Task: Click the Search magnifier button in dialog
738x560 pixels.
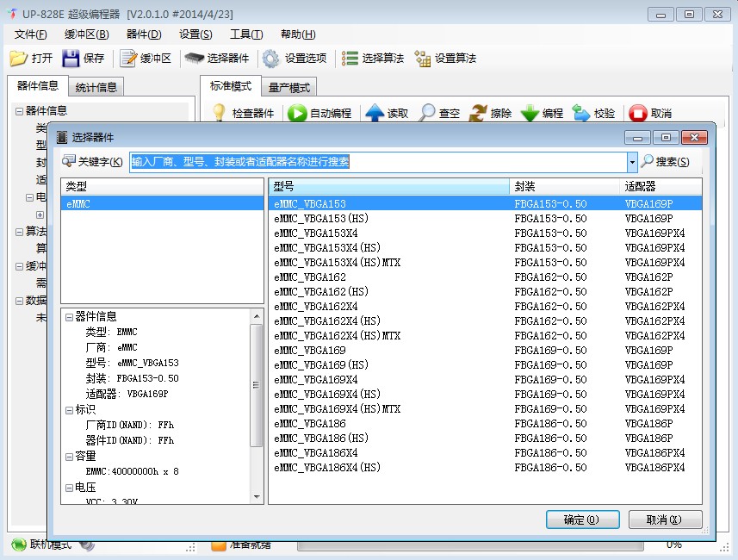Action: click(666, 162)
